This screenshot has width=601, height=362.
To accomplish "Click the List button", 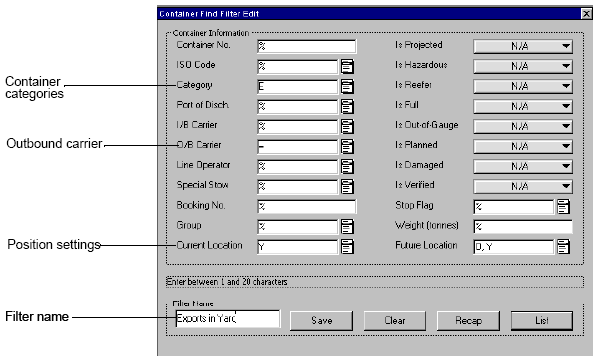I will coord(542,321).
